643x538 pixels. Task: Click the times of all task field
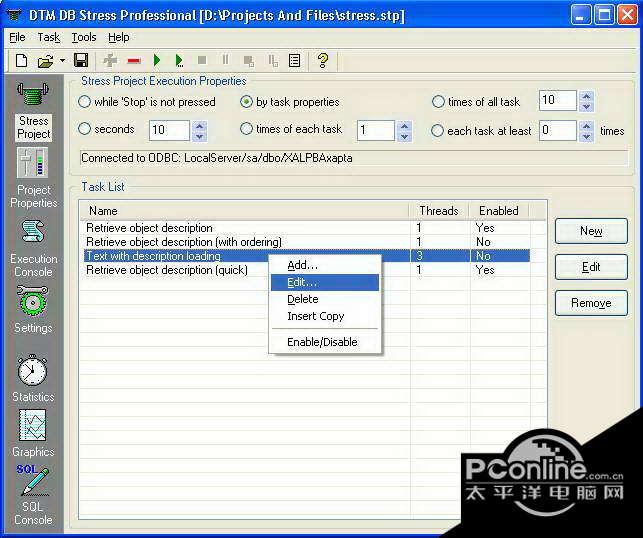tap(558, 100)
